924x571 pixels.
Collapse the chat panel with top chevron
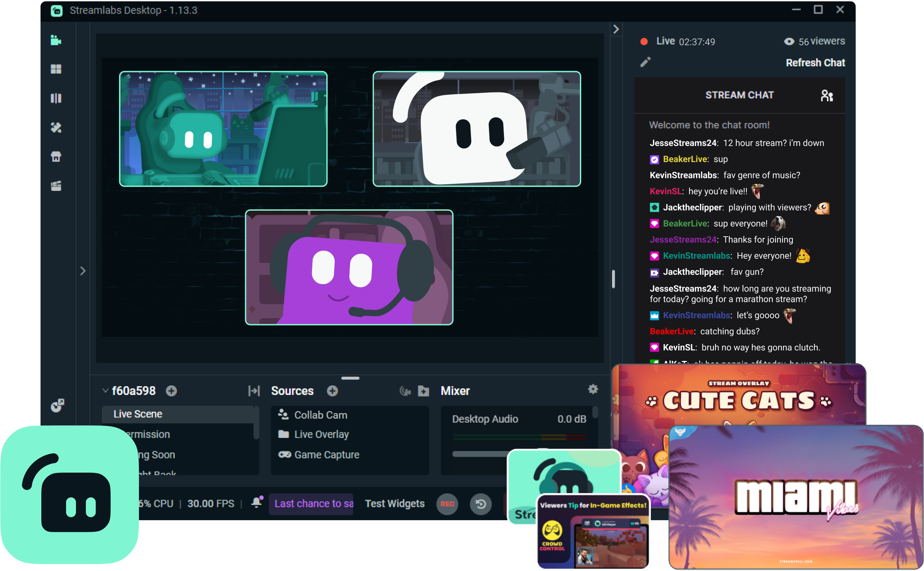click(616, 29)
